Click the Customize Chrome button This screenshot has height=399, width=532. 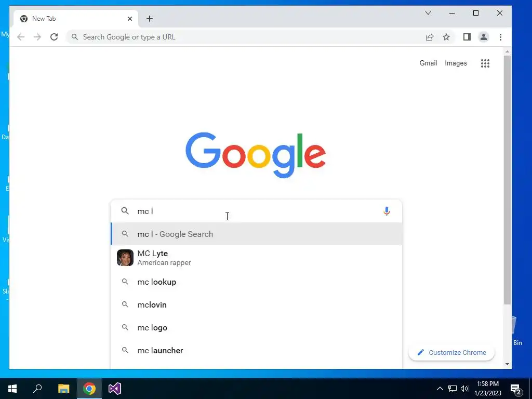[x=451, y=353]
